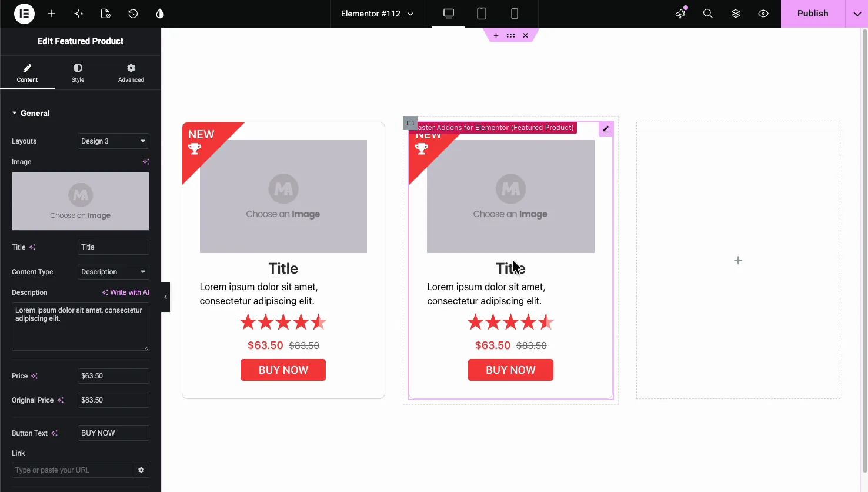Image resolution: width=868 pixels, height=492 pixels.
Task: Expand the save options arrow next to Publish
Action: (x=857, y=14)
